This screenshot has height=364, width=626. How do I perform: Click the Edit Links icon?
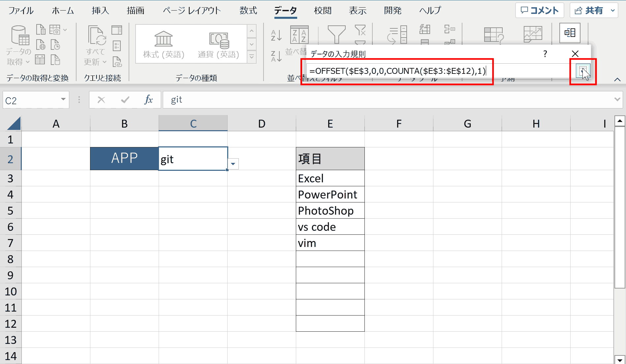[x=117, y=61]
